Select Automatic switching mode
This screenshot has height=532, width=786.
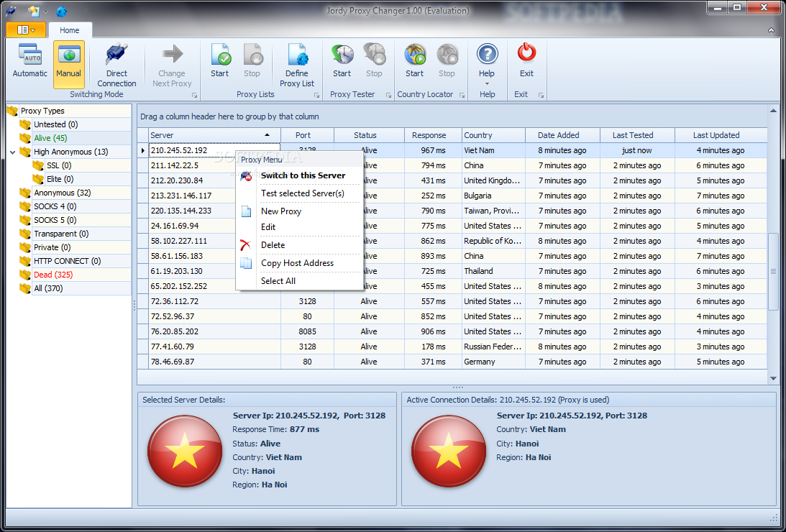[29, 62]
